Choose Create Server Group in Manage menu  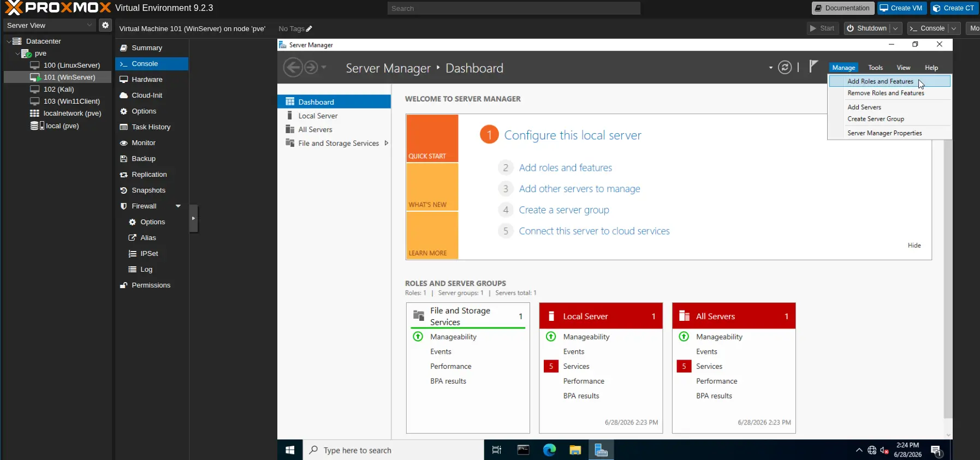(889, 119)
